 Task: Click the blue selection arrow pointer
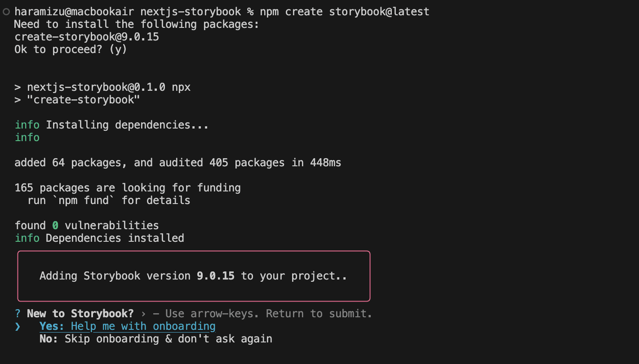pyautogui.click(x=18, y=326)
